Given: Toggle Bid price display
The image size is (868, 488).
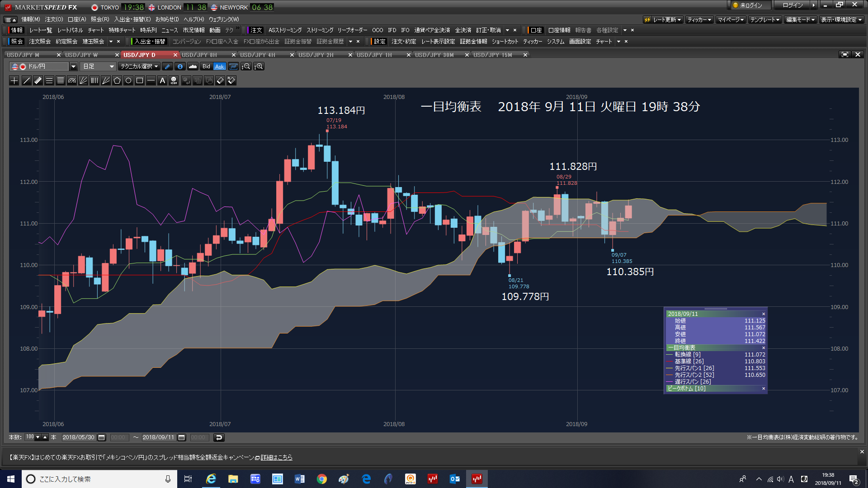Looking at the screenshot, I should [207, 66].
